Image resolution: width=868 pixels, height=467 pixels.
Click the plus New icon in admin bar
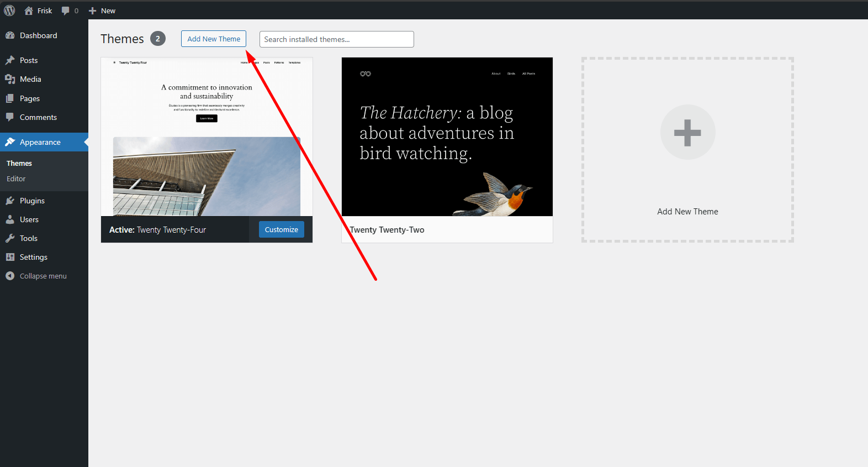(93, 11)
